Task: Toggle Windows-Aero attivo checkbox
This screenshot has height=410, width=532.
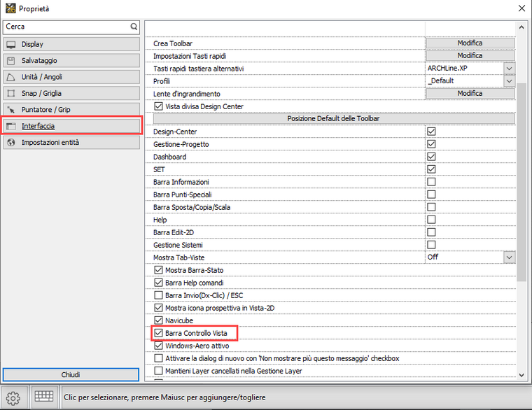Action: (x=158, y=346)
